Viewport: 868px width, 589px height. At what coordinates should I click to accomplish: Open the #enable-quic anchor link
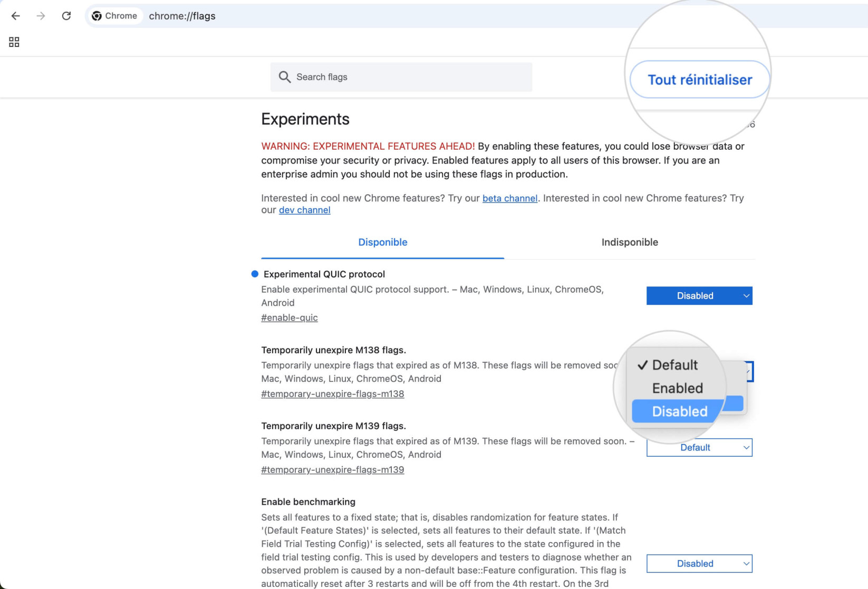(290, 317)
